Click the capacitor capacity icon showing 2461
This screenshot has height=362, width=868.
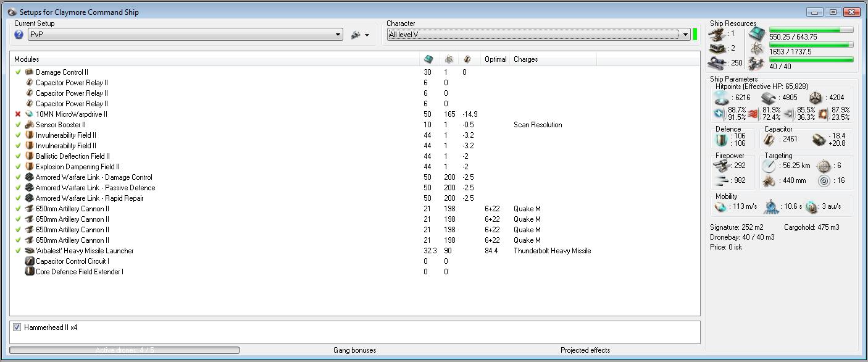[x=769, y=140]
